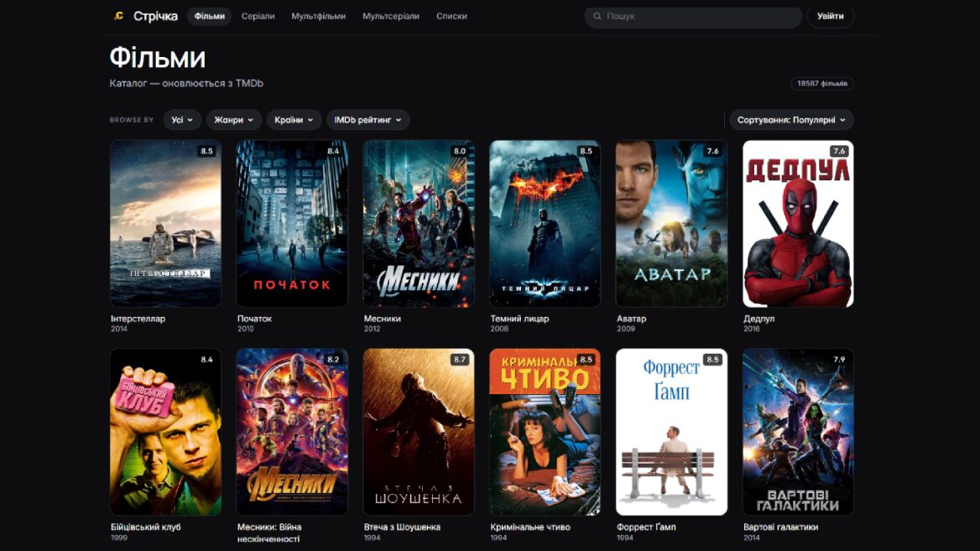Click the Каталог — оновлюється з TMDb subtitle
Image resolution: width=980 pixels, height=551 pixels.
pos(186,83)
